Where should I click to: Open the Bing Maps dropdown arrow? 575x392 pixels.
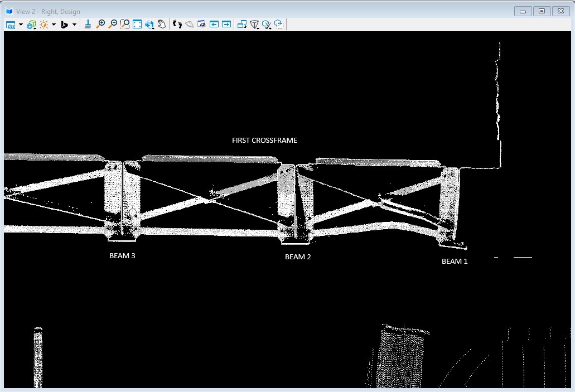click(x=74, y=25)
